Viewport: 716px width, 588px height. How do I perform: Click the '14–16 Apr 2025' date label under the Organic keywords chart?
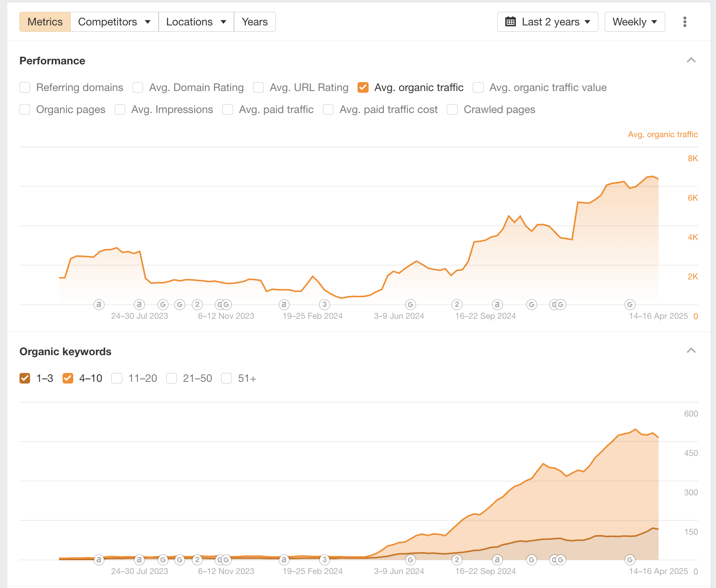point(658,571)
